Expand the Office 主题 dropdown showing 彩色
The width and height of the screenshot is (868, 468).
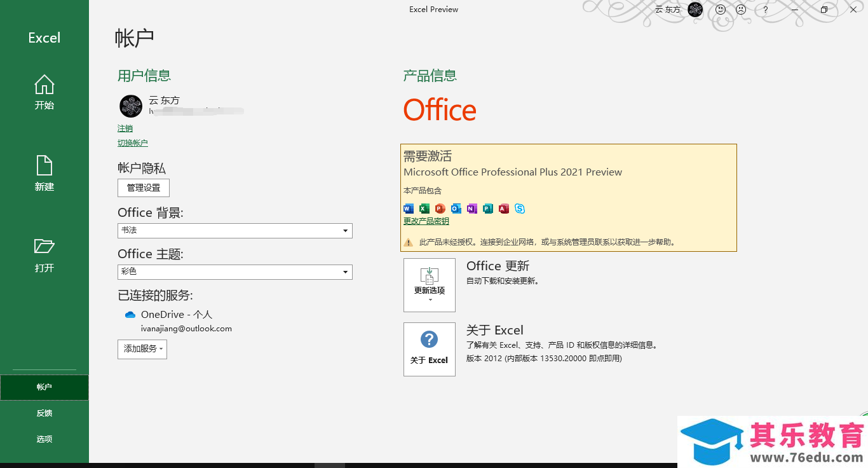coord(235,272)
